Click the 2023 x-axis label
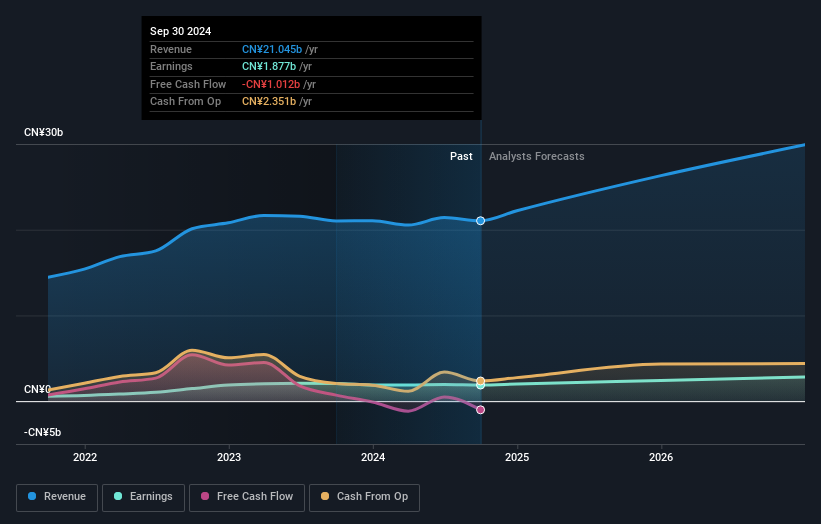The image size is (821, 524). tap(229, 458)
